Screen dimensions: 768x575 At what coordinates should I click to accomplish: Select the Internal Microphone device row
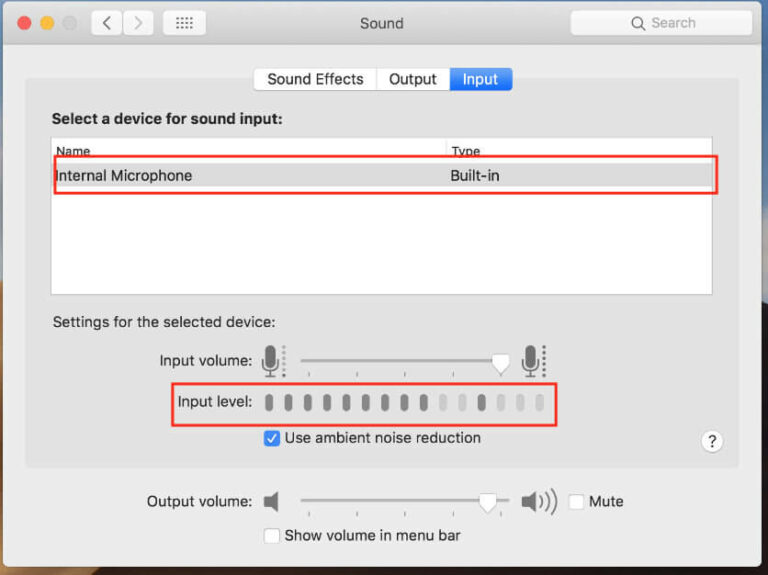pos(380,175)
